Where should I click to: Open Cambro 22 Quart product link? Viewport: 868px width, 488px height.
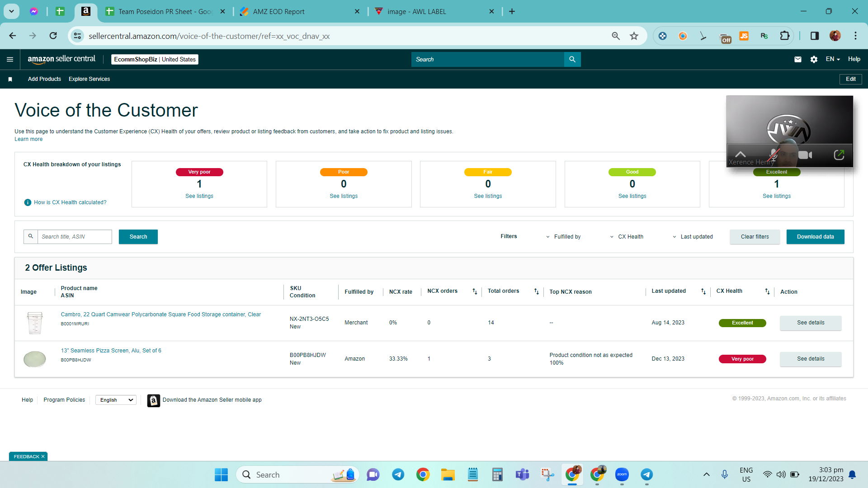[161, 314]
